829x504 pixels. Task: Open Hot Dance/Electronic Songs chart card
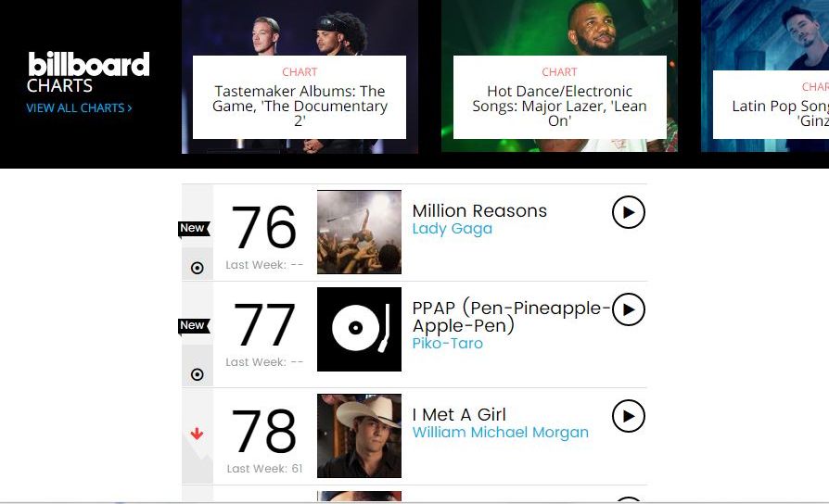pyautogui.click(x=559, y=98)
